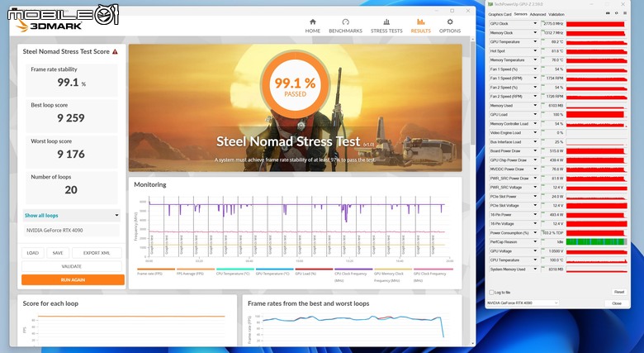Screen dimensions: 644x353
Task: Open Memory Clock sensor dropdown arrow
Action: [x=535, y=33]
